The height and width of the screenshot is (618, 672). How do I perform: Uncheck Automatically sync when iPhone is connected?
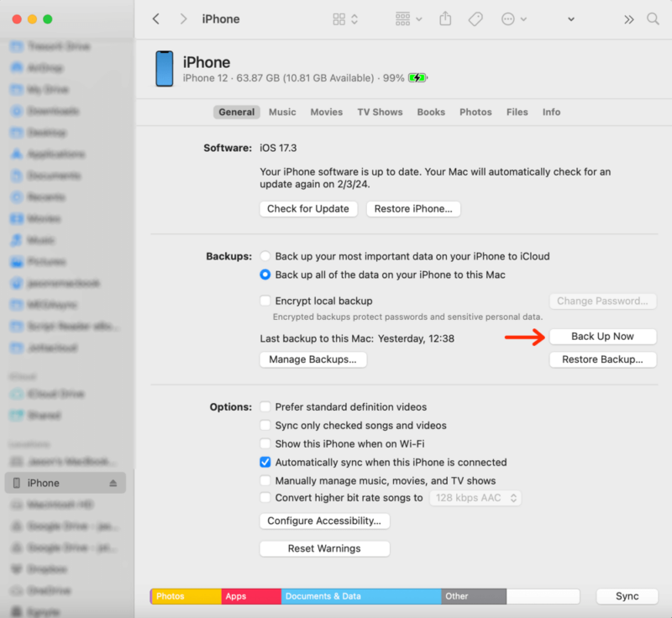point(265,462)
